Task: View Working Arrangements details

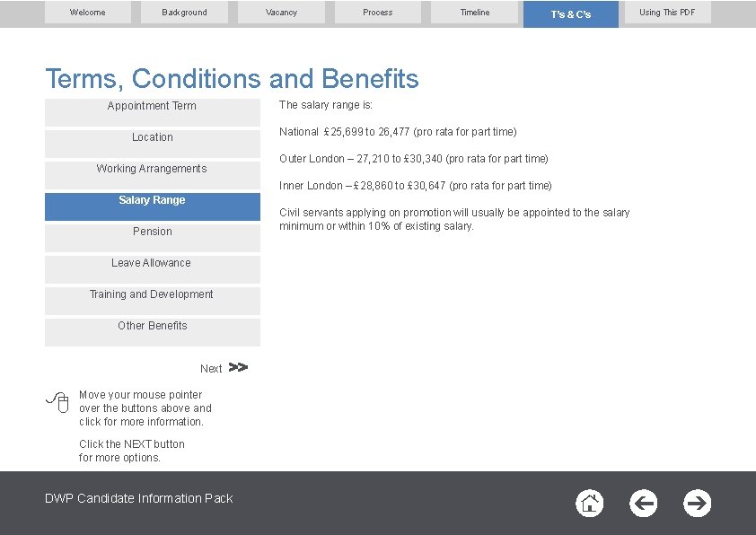Action: 153,175
